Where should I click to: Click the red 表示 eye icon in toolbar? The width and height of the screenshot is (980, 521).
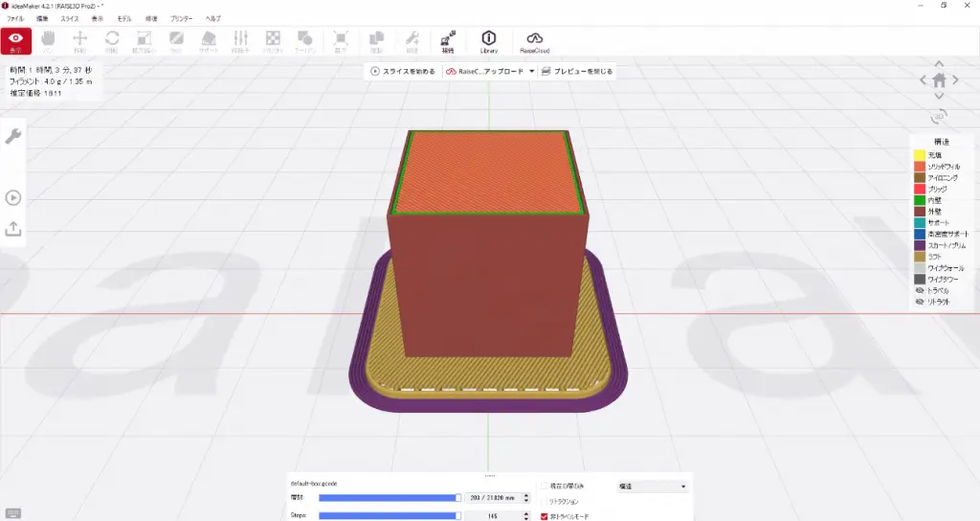pos(15,40)
